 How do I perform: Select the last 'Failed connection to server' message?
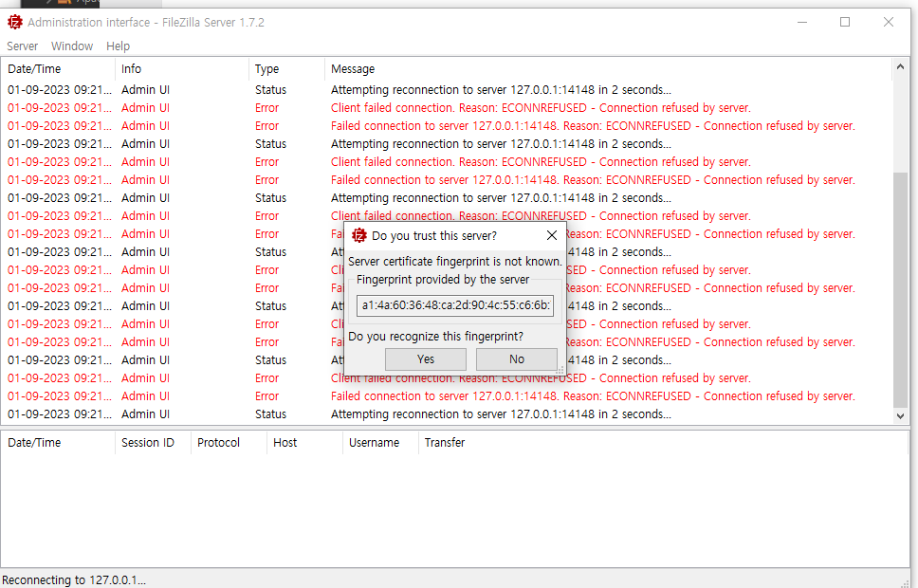tap(593, 395)
